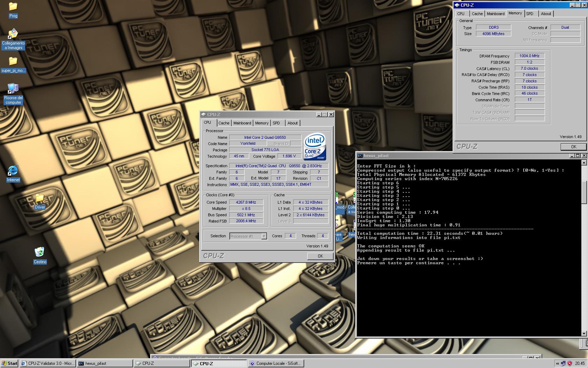
Task: Switch to Cache tab in CPU window
Action: 224,123
